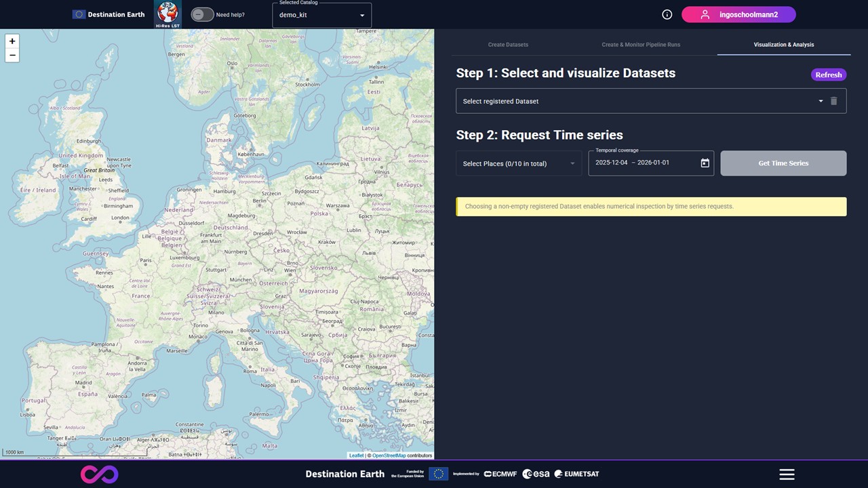Toggle the Need help switch
Viewport: 868px width, 488px height.
[202, 14]
